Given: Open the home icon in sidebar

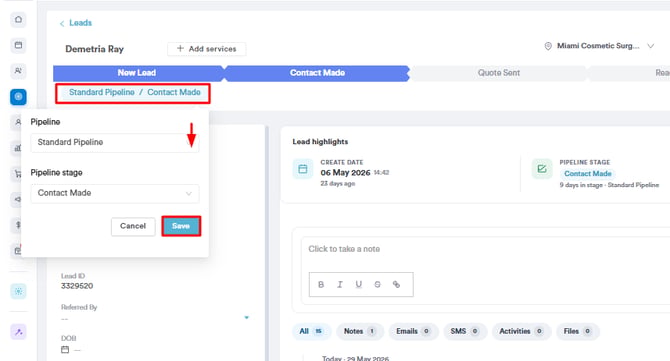Looking at the screenshot, I should pyautogui.click(x=18, y=20).
